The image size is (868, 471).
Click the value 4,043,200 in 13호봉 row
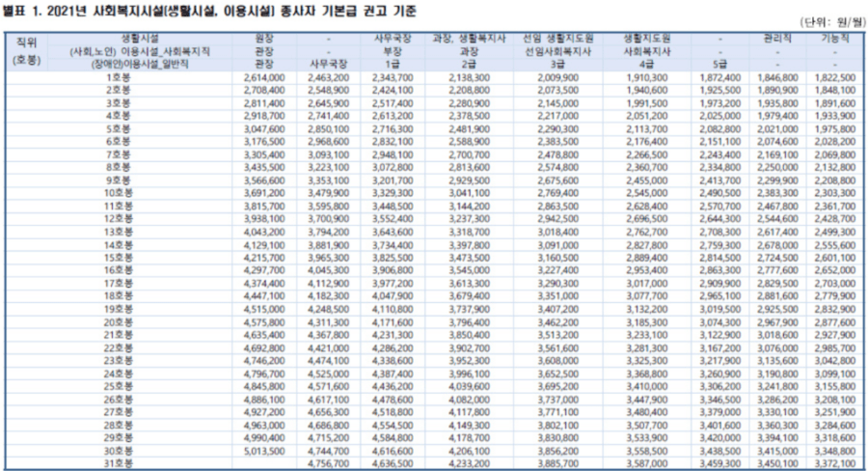coord(264,233)
